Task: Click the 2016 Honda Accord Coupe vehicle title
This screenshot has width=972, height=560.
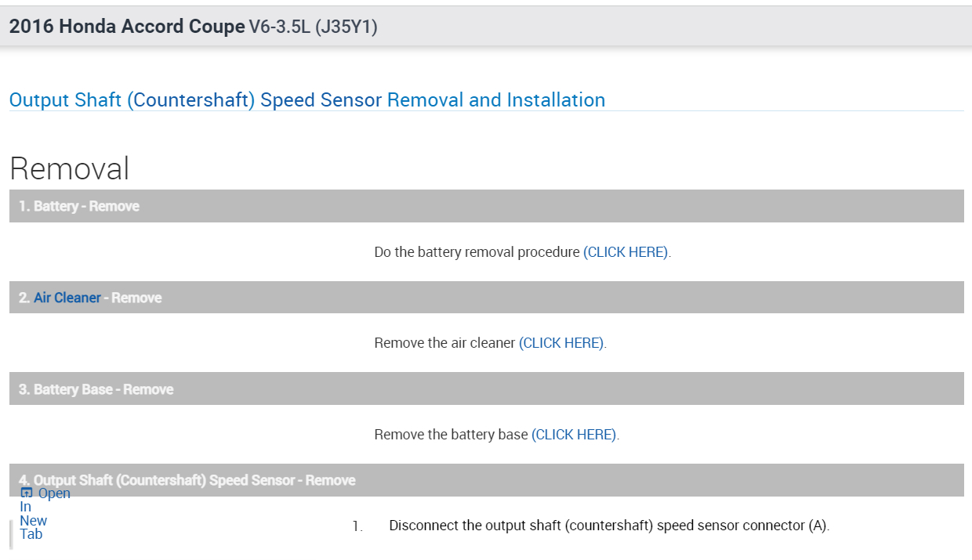Action: [x=127, y=27]
